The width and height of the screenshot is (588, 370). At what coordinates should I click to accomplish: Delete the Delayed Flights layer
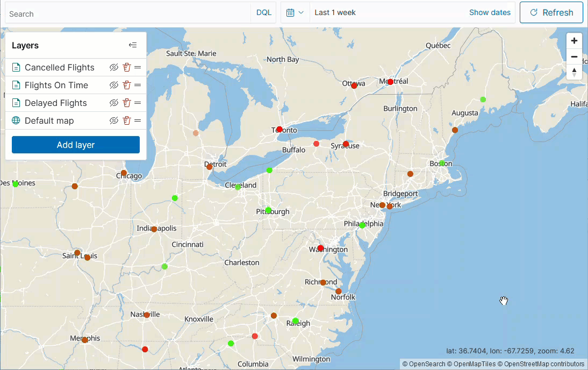[x=127, y=103]
